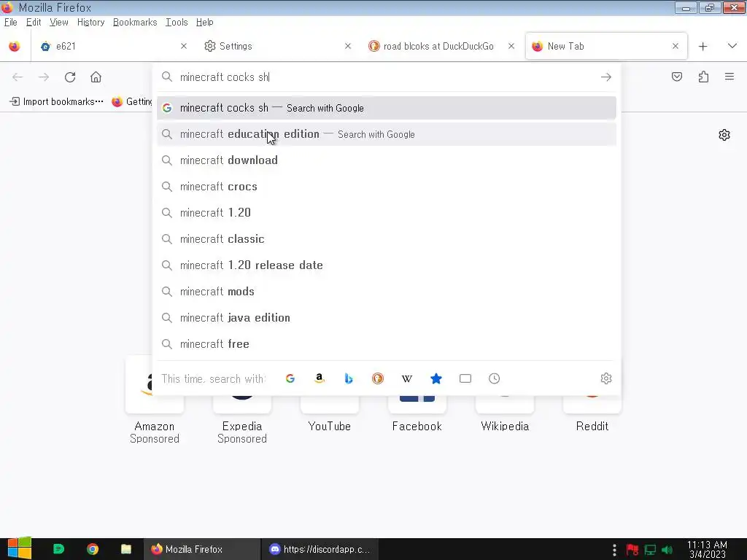Open the History menu
Viewport: 747px width, 560px height.
[90, 23]
